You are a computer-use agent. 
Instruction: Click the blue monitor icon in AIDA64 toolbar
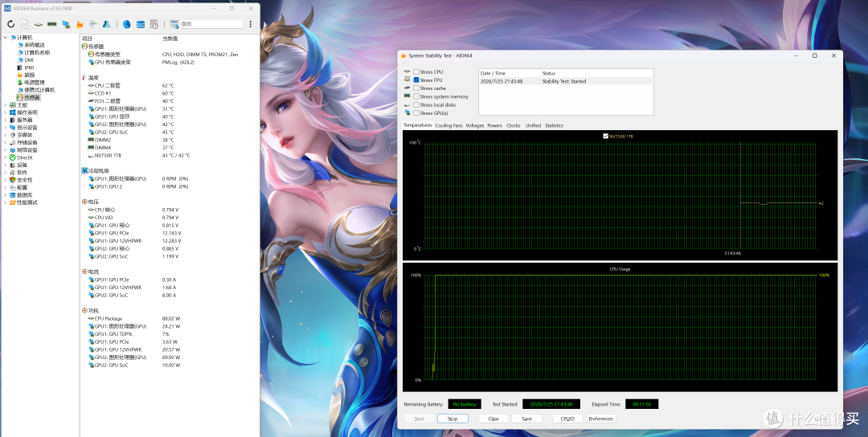point(66,24)
